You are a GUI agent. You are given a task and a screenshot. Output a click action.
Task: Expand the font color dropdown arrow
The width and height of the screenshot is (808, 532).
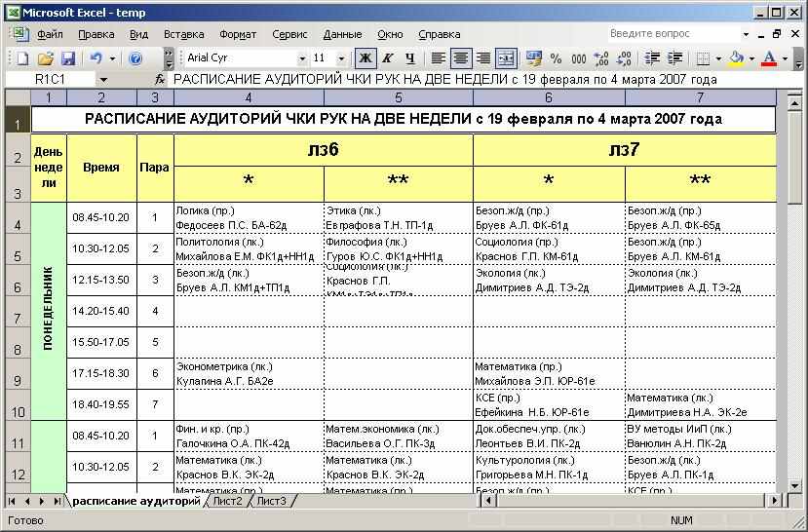pos(785,58)
